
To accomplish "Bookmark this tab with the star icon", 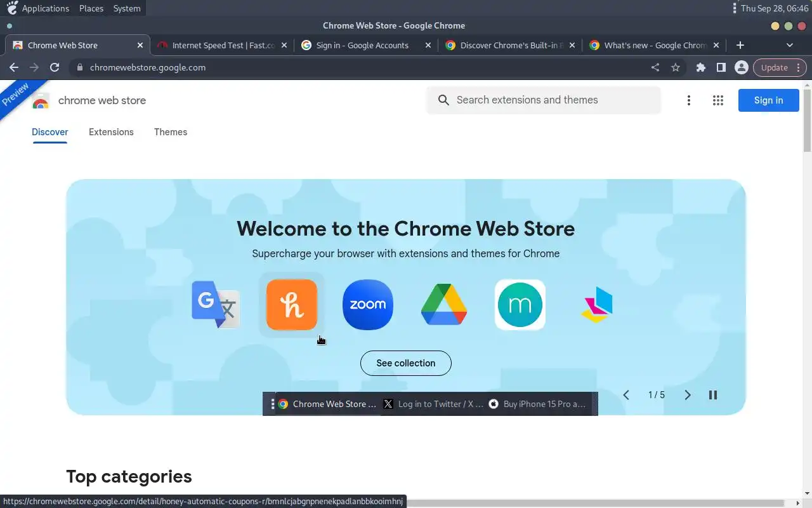I will [x=676, y=67].
